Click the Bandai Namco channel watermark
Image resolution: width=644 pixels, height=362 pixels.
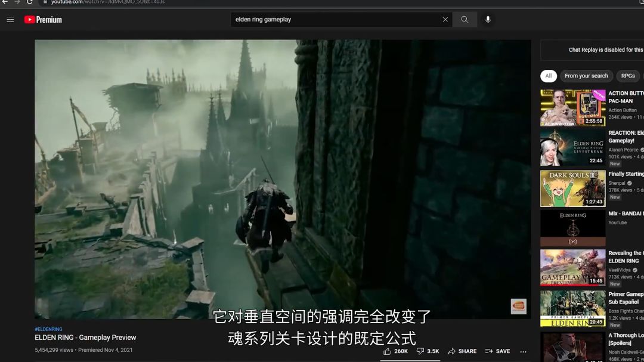(x=518, y=306)
